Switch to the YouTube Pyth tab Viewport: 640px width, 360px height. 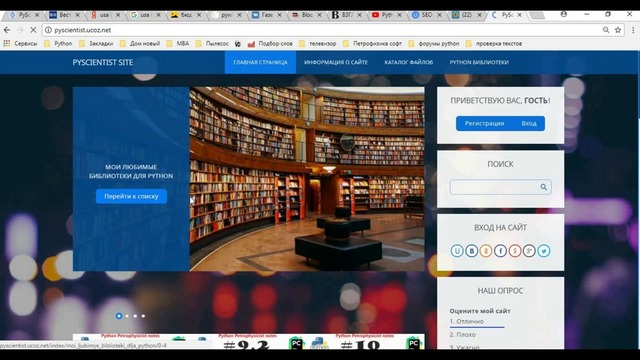[x=386, y=15]
